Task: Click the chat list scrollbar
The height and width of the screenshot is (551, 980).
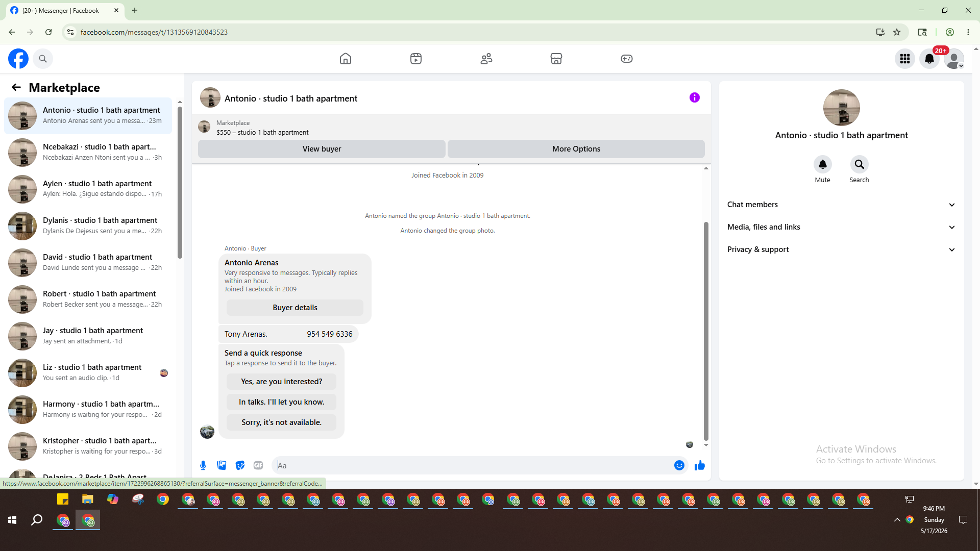Action: 180,182
